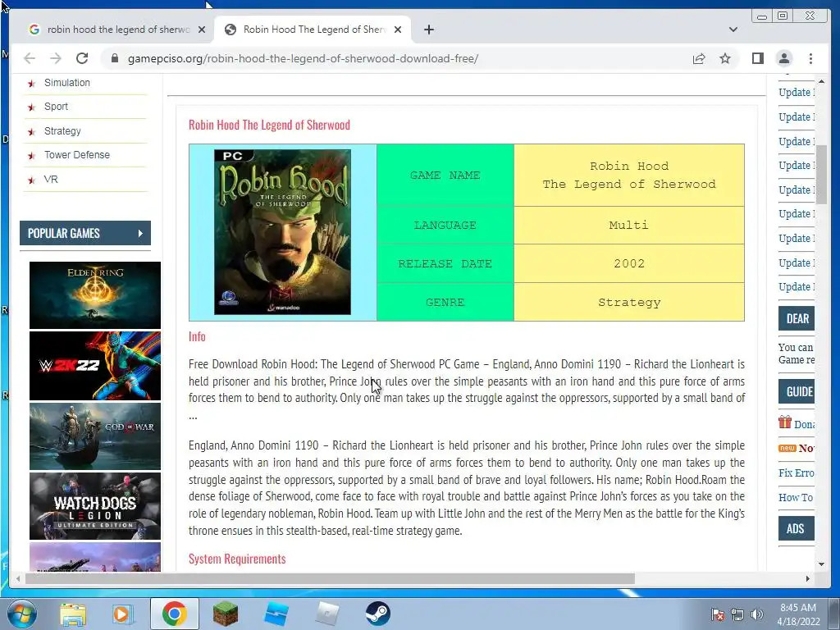Open the Action Center flag icon
This screenshot has width=840, height=630.
(x=717, y=614)
